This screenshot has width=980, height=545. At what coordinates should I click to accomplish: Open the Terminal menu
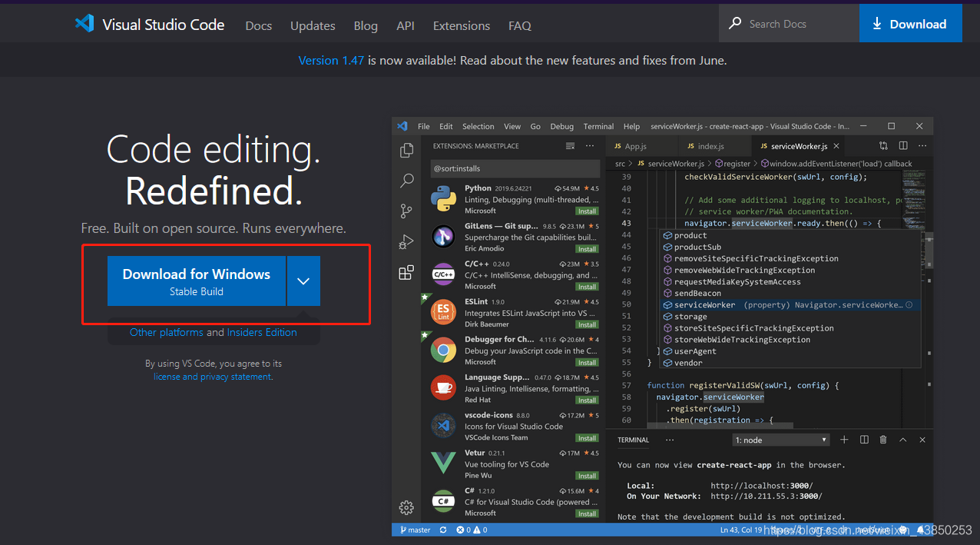click(x=598, y=126)
